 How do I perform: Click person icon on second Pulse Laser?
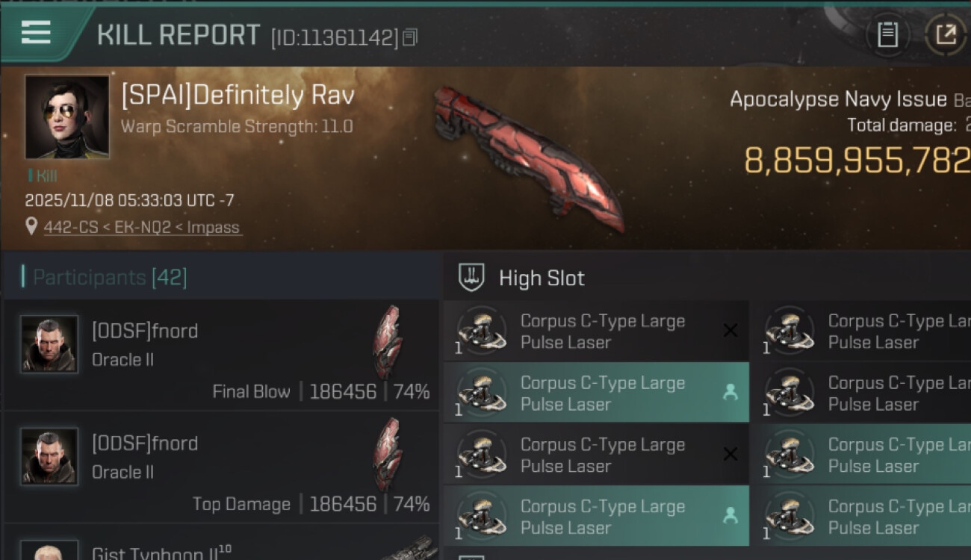pos(730,393)
